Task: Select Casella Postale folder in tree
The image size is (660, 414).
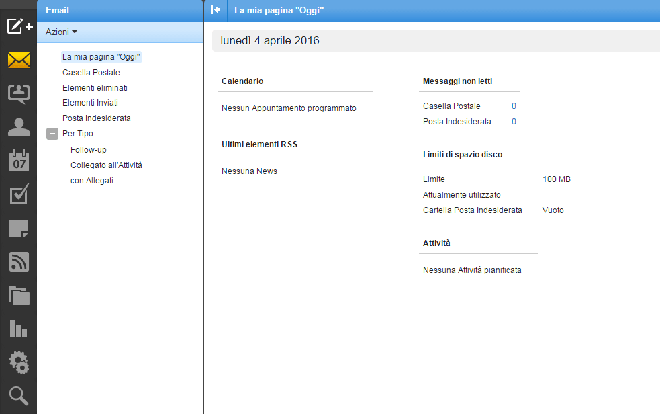Action: click(91, 73)
